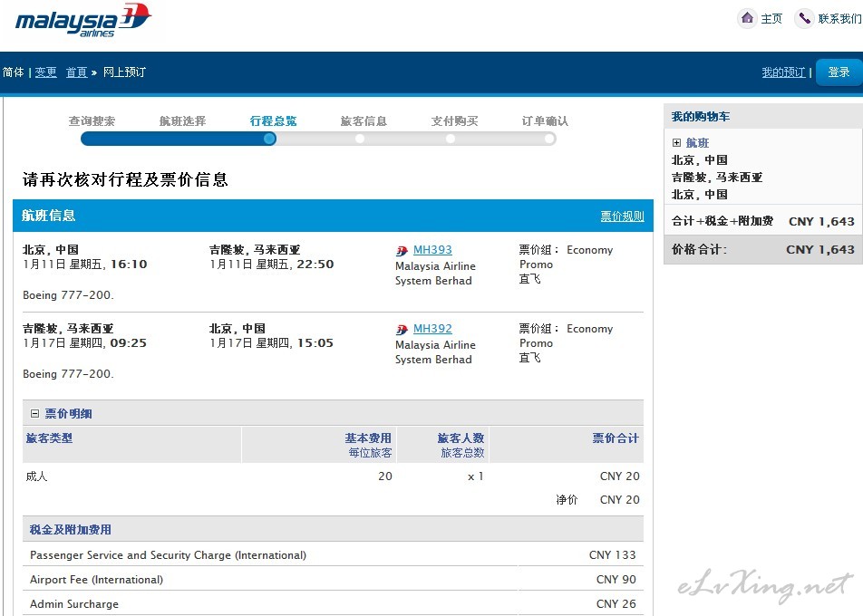Viewport: 863px width, 616px height.
Task: Click the 价格合计 total price row
Action: [x=763, y=249]
